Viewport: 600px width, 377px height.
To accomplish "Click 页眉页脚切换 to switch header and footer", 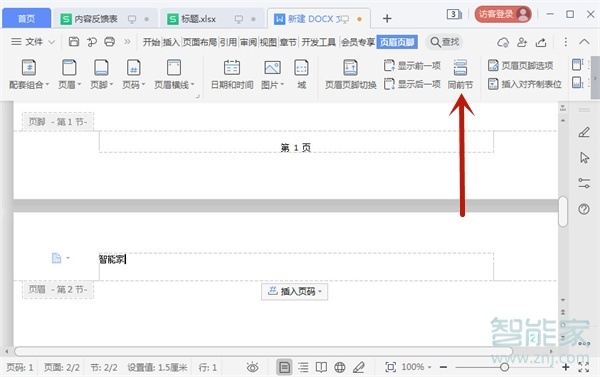I will pyautogui.click(x=351, y=75).
